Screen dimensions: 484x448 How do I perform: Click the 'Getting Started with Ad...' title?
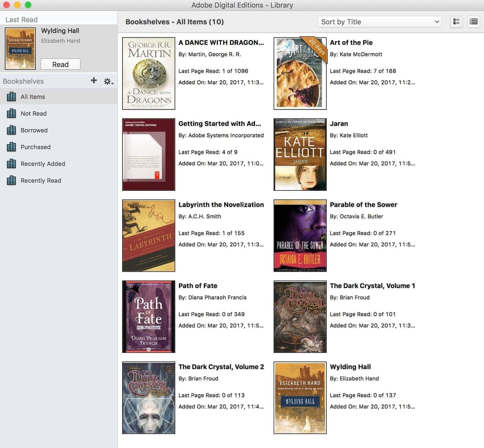click(220, 124)
